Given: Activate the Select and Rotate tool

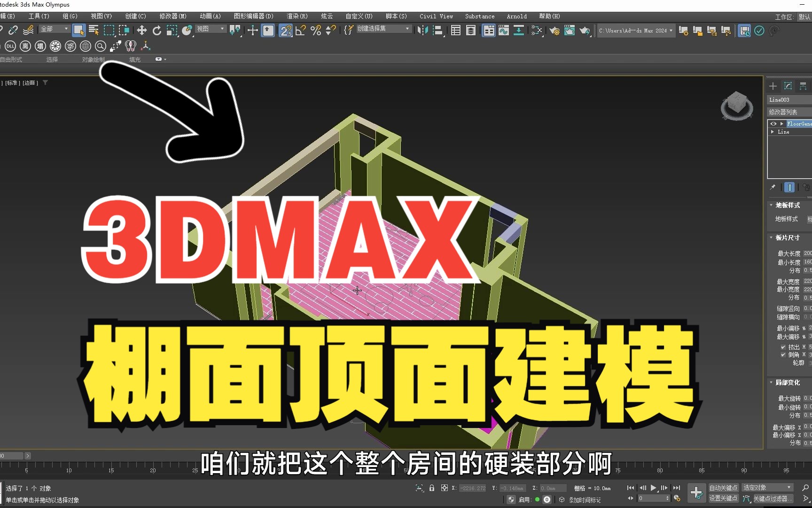Looking at the screenshot, I should click(x=156, y=31).
